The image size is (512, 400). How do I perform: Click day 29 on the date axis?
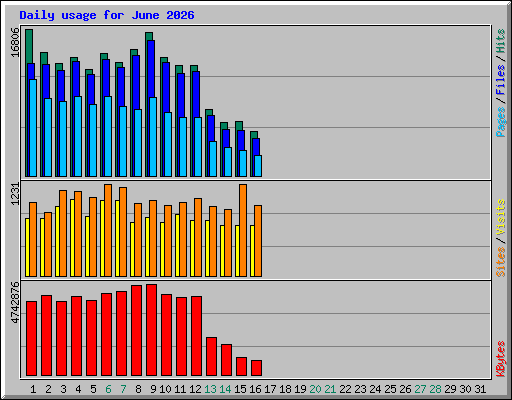pos(450,389)
